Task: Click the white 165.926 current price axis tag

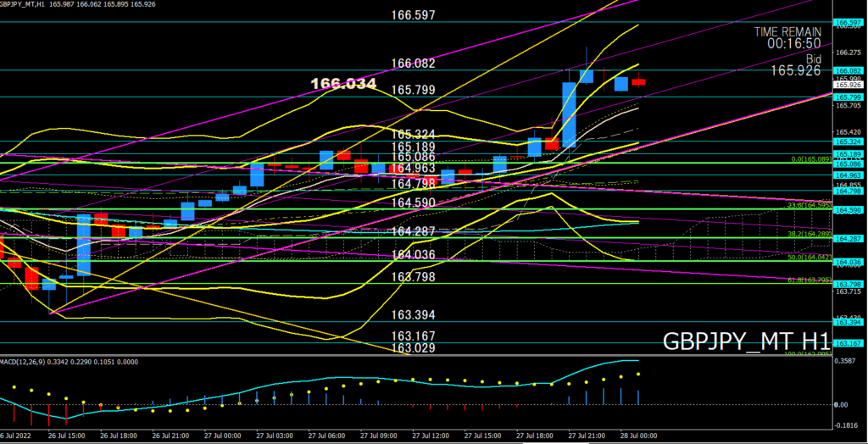Action: [847, 85]
